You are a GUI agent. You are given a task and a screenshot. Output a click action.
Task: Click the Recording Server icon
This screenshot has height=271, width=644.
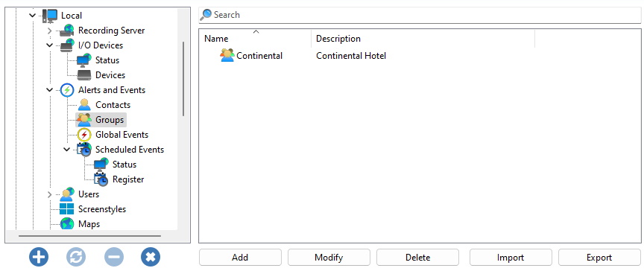[67, 31]
